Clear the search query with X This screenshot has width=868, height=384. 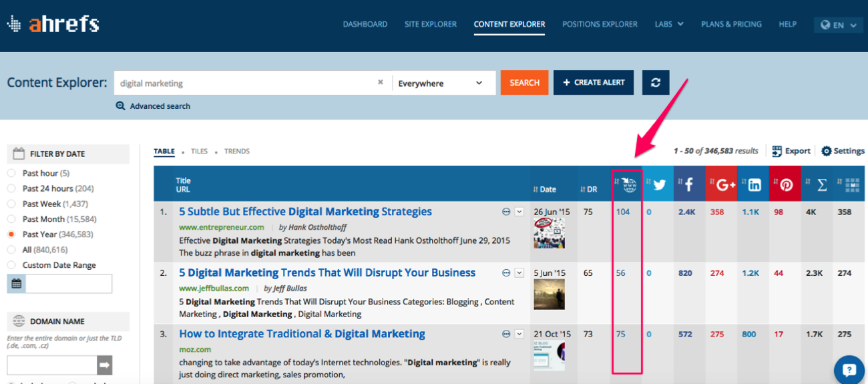pyautogui.click(x=381, y=83)
